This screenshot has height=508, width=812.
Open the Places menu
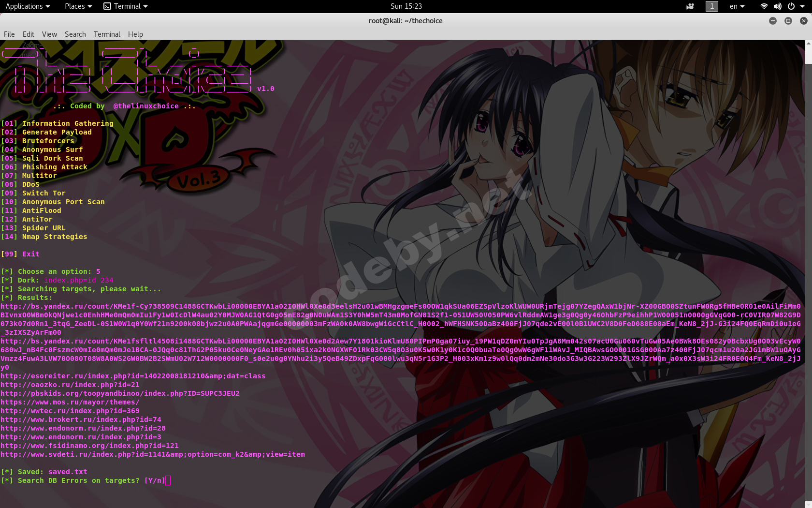tap(78, 6)
